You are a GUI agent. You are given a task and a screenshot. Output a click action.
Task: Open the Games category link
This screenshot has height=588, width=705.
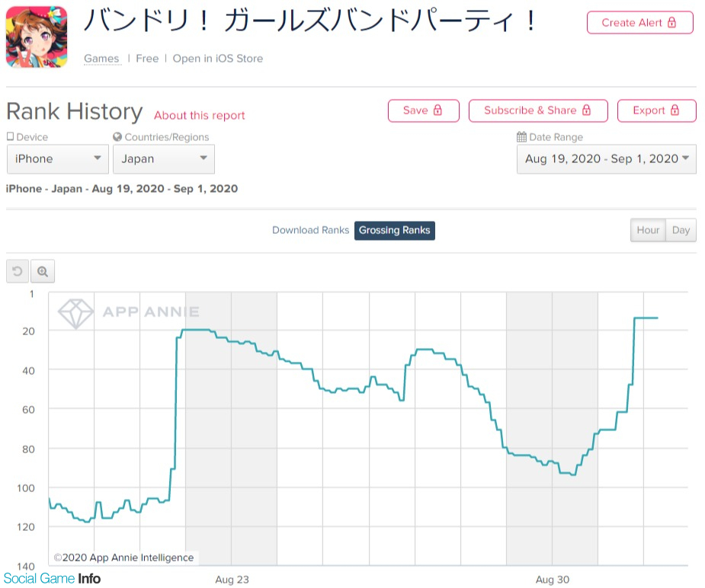pyautogui.click(x=101, y=59)
